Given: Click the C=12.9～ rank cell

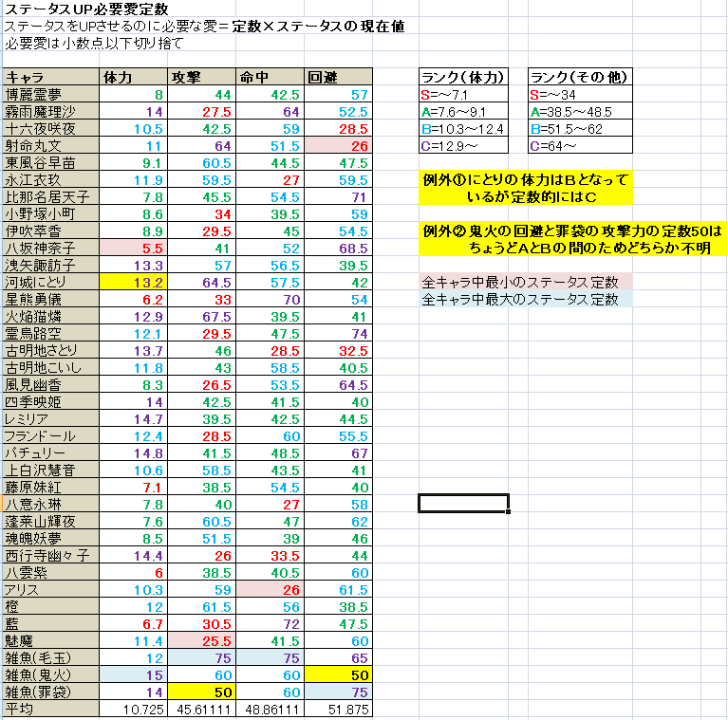Looking at the screenshot, I should click(x=463, y=145).
